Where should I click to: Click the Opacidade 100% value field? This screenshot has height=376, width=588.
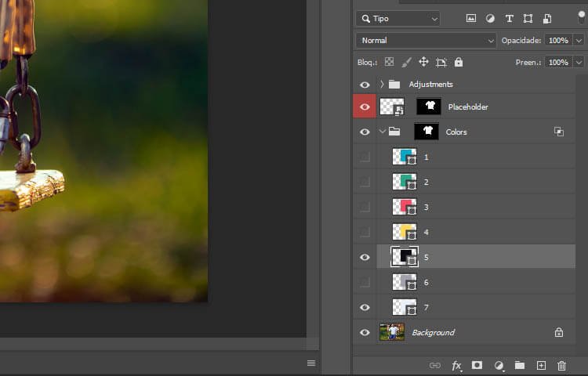[558, 40]
